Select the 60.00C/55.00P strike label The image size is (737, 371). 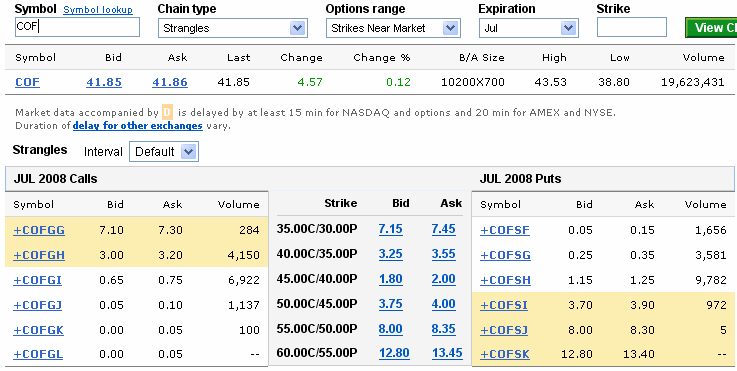(317, 353)
